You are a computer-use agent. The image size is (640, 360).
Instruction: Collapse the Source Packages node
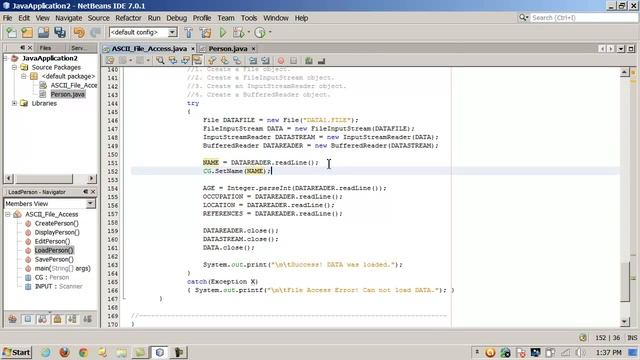[x=14, y=67]
